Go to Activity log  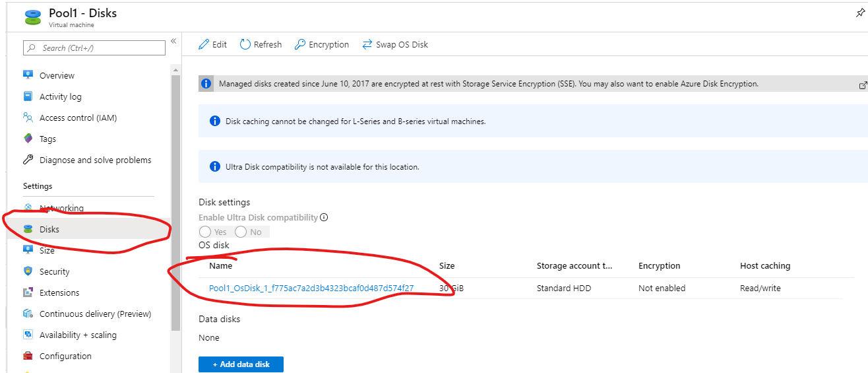[x=60, y=96]
